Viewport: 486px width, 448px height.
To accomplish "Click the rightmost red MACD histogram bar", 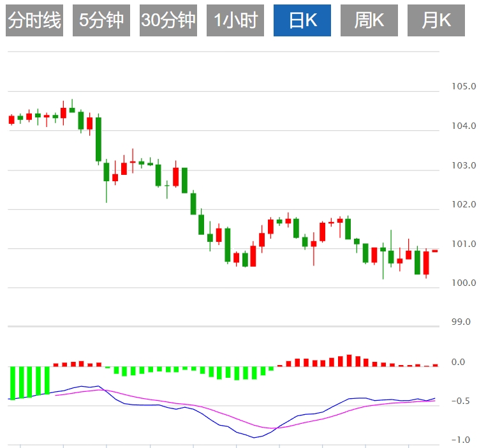I will (x=435, y=365).
